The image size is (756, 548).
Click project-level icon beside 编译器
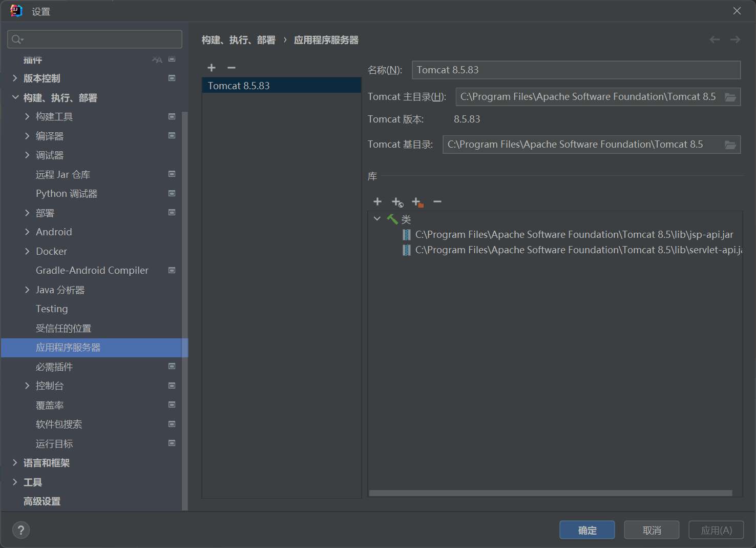coord(172,135)
